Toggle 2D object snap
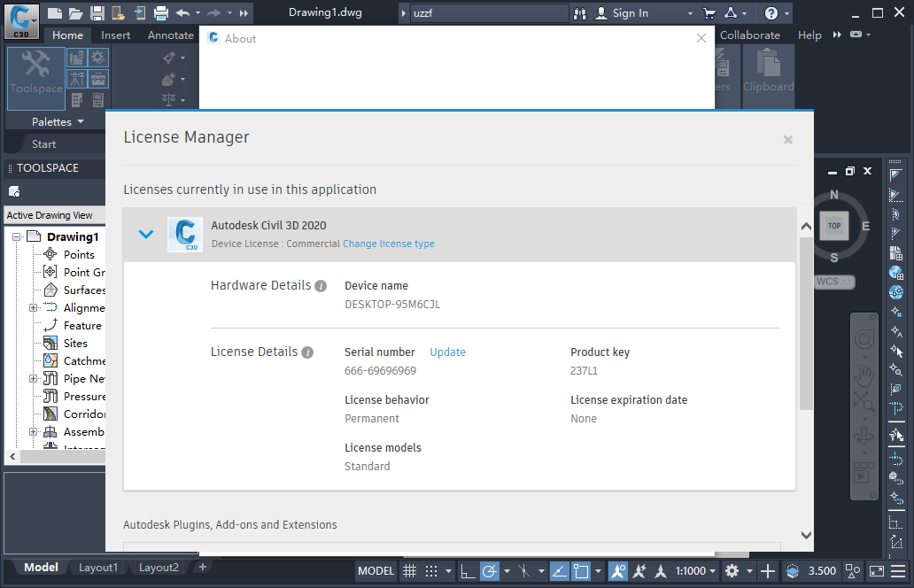 (x=581, y=571)
